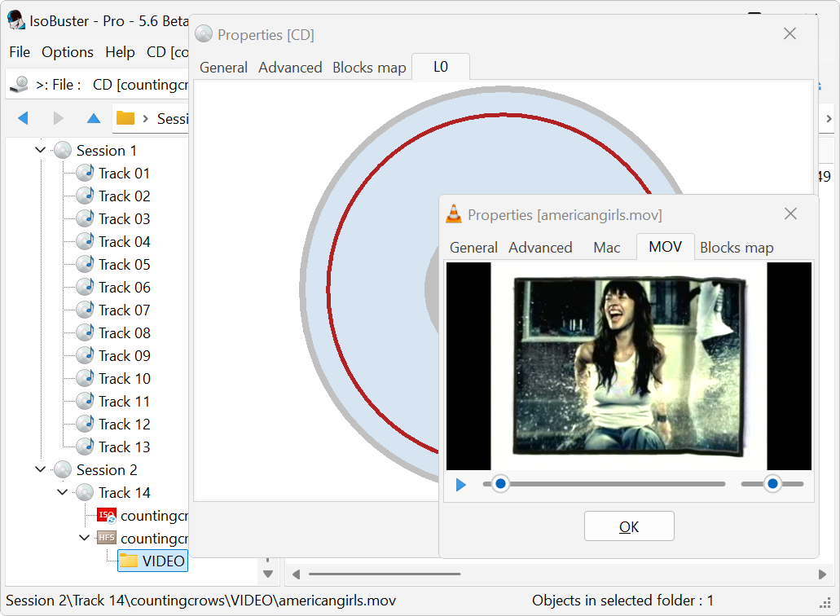Select the MOV tab
Image resolution: width=840 pixels, height=616 pixels.
pyautogui.click(x=666, y=247)
